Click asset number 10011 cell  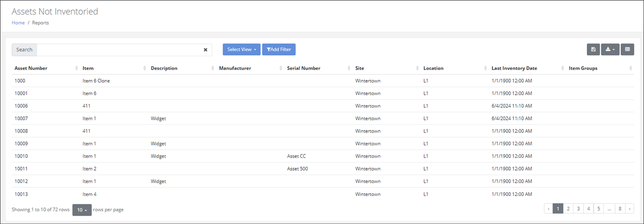(x=21, y=168)
